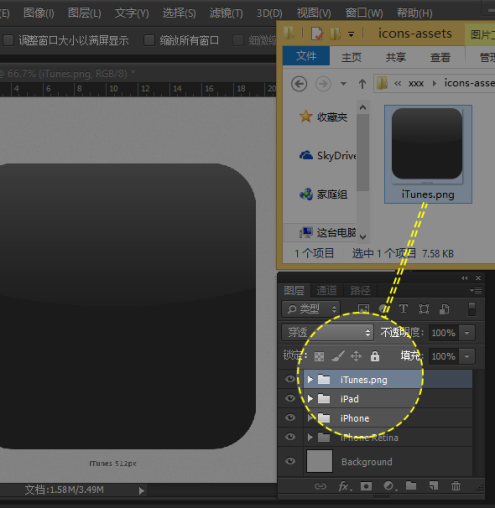Viewport: 495px width, 508px height.
Task: Open the opacity 100% dropdown arrow
Action: point(467,333)
